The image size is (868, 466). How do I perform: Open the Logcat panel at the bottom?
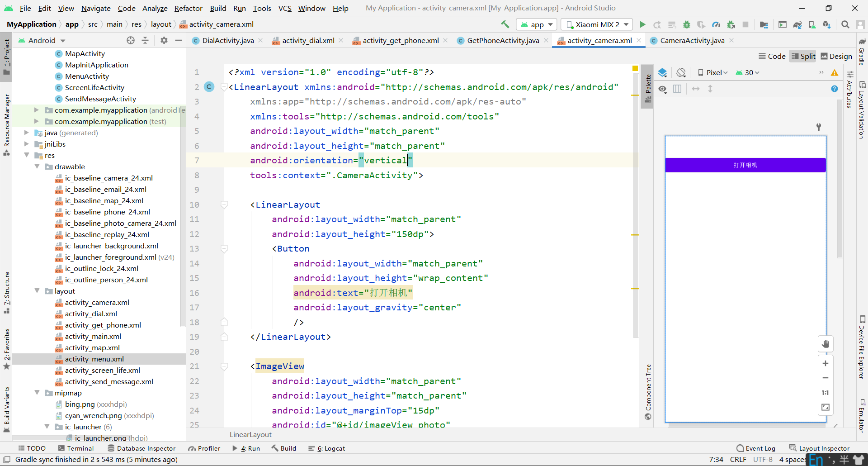(x=326, y=448)
